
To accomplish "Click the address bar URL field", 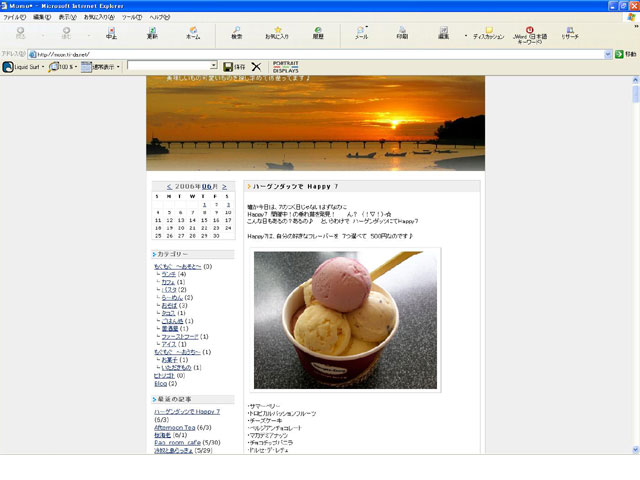I will tap(318, 54).
